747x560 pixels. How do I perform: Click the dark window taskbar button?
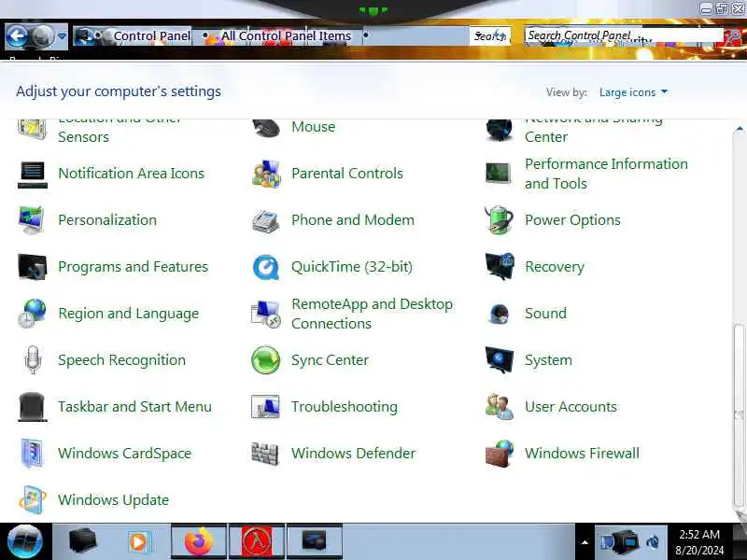[315, 541]
